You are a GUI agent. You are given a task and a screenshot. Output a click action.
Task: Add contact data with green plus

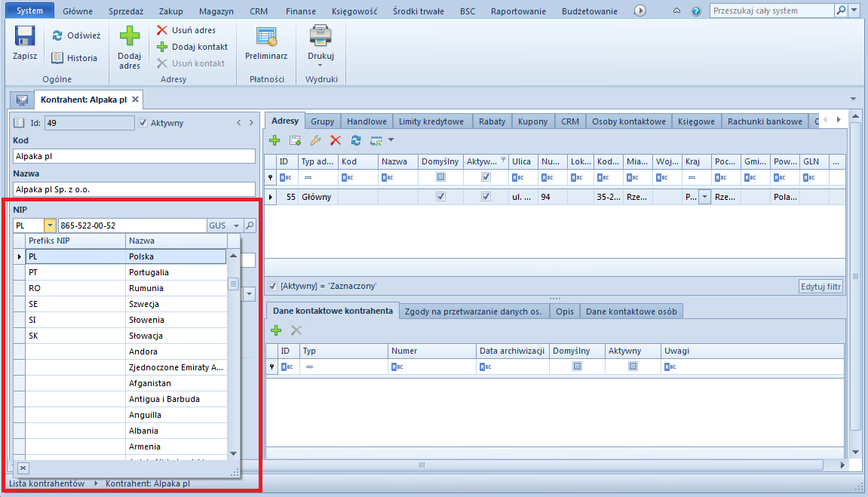tap(276, 330)
